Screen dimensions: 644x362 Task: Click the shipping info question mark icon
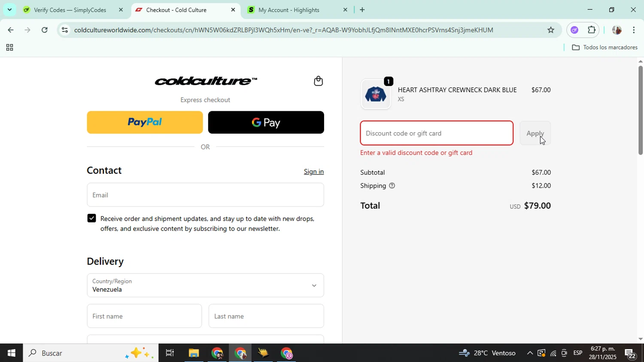coord(392,186)
